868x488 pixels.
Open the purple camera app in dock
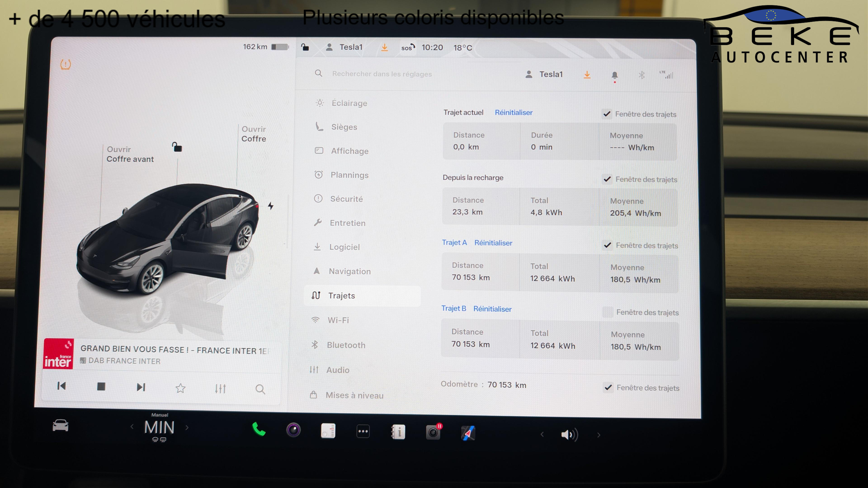click(x=293, y=430)
